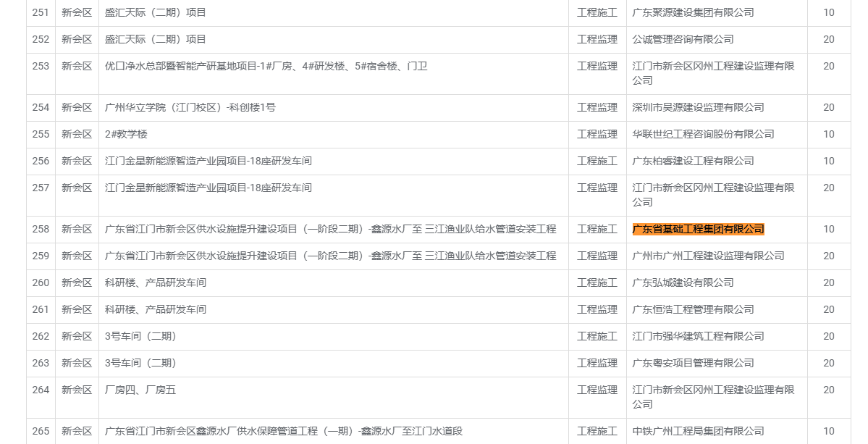Screen dimensions: 868x444
Task: Click project 广州华立学院（江门校区）-科创楼1号
Action: [x=190, y=107]
